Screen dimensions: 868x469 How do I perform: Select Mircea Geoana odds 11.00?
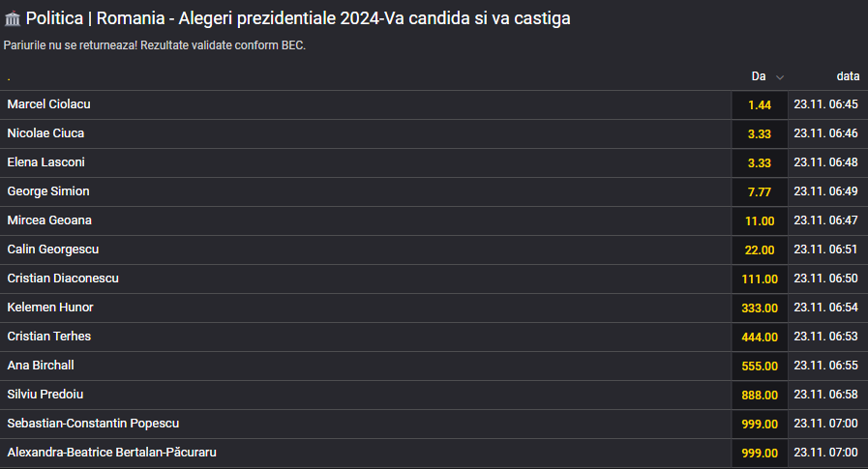coord(760,220)
